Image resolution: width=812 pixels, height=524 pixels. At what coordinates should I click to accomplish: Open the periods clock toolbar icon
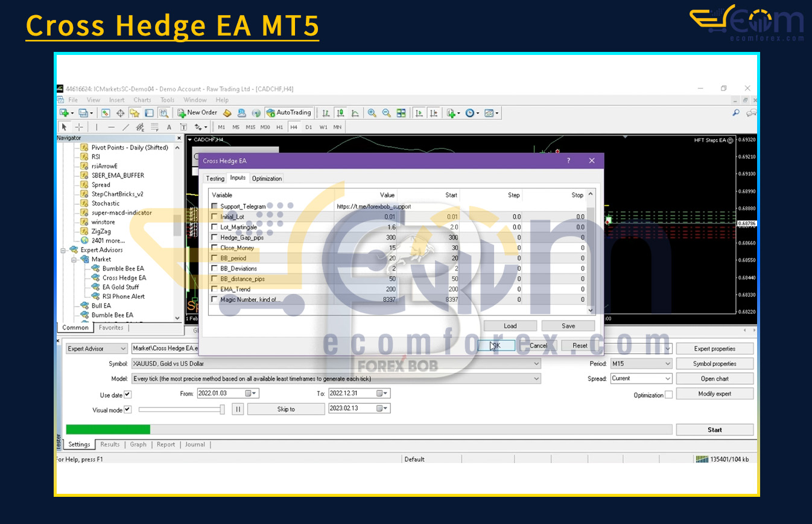pyautogui.click(x=471, y=113)
